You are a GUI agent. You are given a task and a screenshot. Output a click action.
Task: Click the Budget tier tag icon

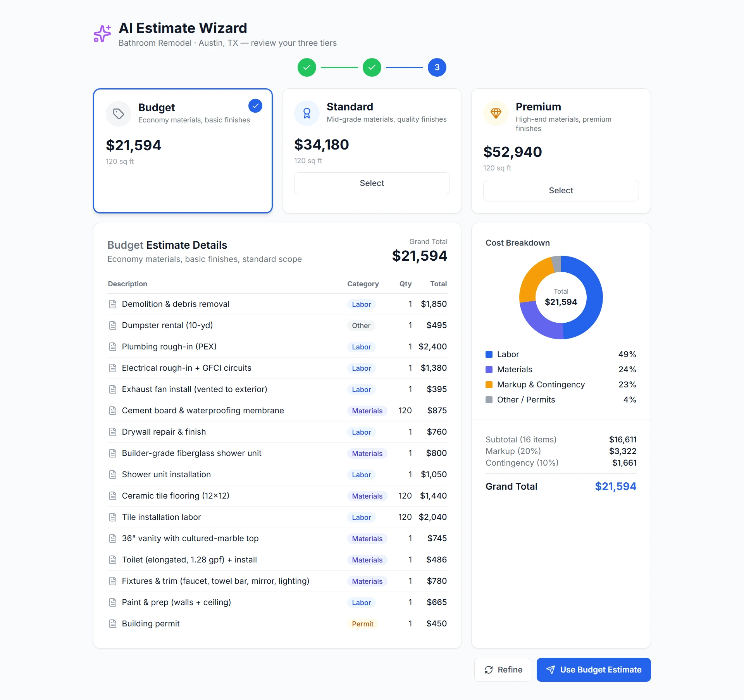pos(119,114)
